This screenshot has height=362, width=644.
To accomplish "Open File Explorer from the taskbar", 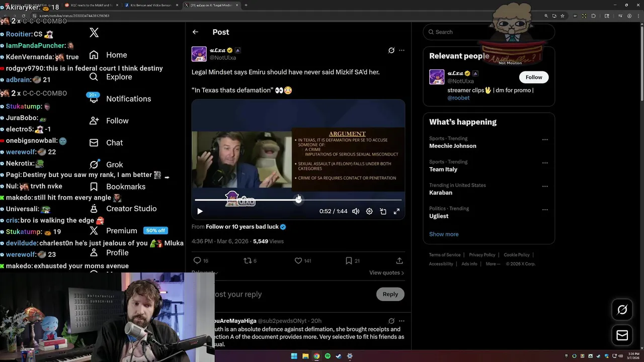I will (x=305, y=356).
